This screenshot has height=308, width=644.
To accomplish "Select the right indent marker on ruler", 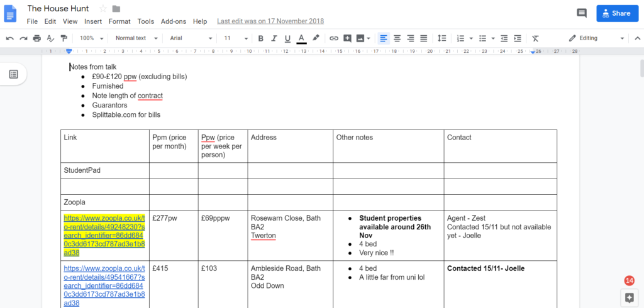I will (533, 52).
